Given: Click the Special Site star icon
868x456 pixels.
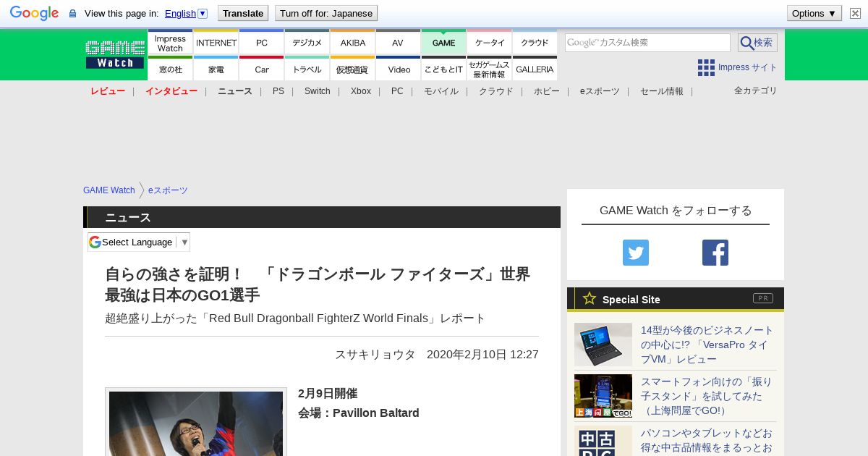Looking at the screenshot, I should click(x=590, y=298).
